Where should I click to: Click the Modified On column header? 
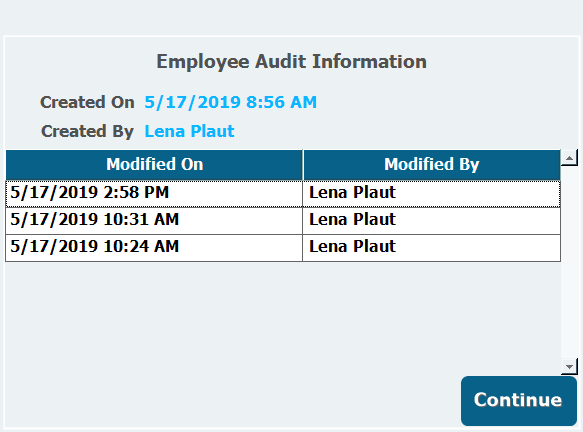pos(154,165)
